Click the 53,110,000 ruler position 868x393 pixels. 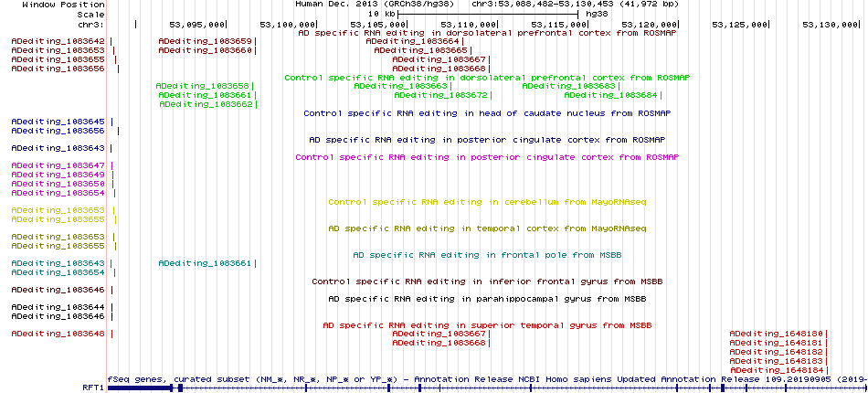click(468, 25)
